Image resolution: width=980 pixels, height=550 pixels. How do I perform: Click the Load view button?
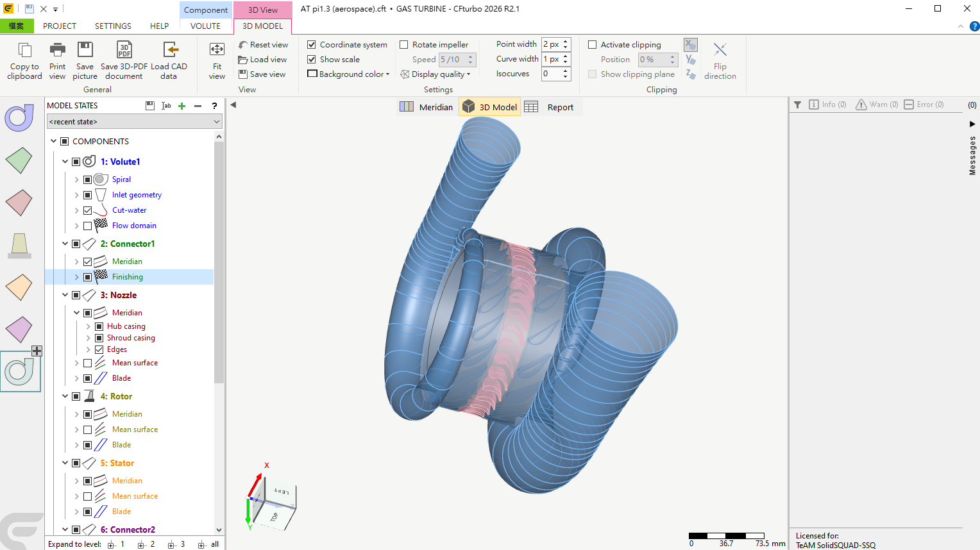pos(262,60)
